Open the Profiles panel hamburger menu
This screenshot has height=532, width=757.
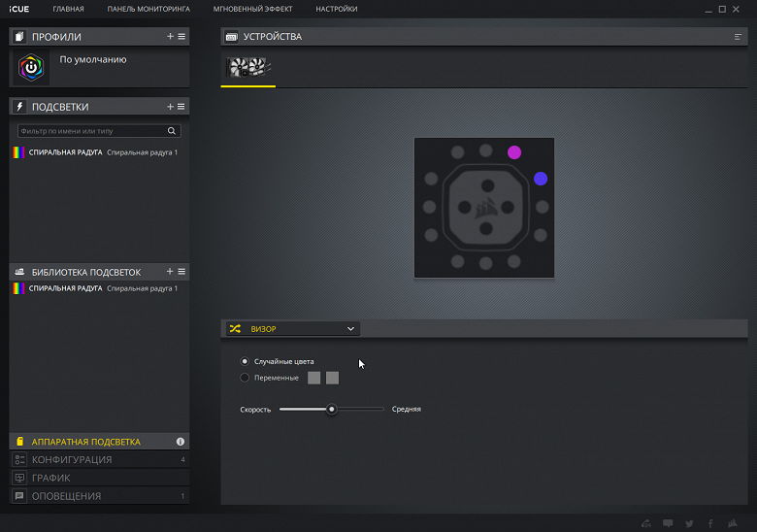(181, 36)
